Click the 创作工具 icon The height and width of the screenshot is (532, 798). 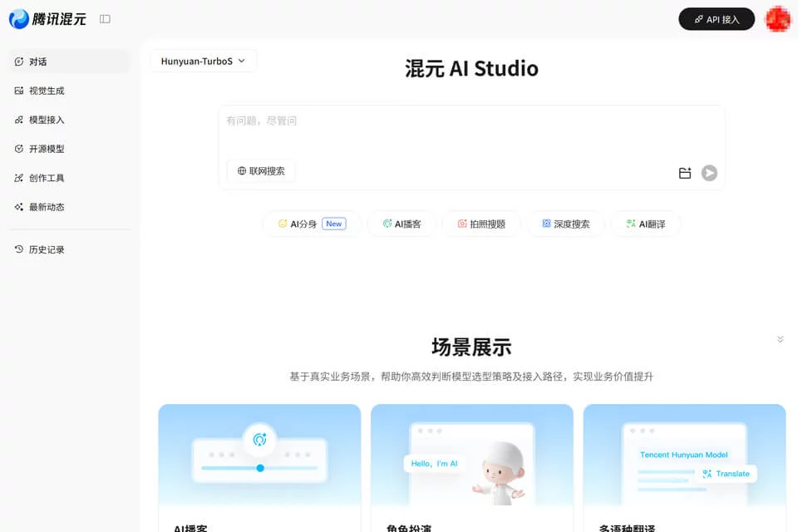tap(19, 178)
